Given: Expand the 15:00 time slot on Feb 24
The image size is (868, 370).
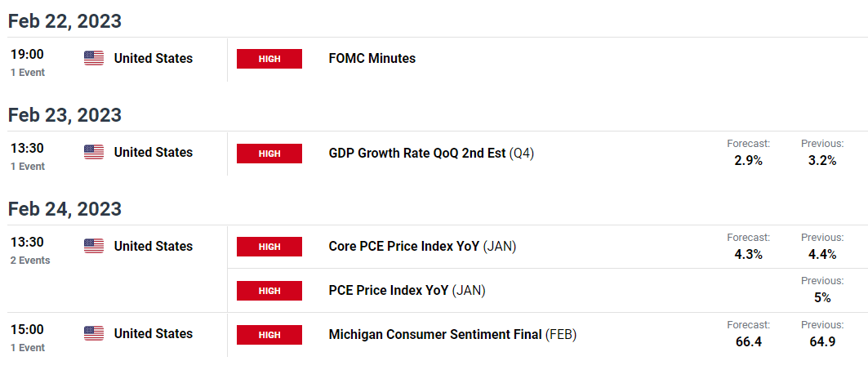Looking at the screenshot, I should click(28, 338).
